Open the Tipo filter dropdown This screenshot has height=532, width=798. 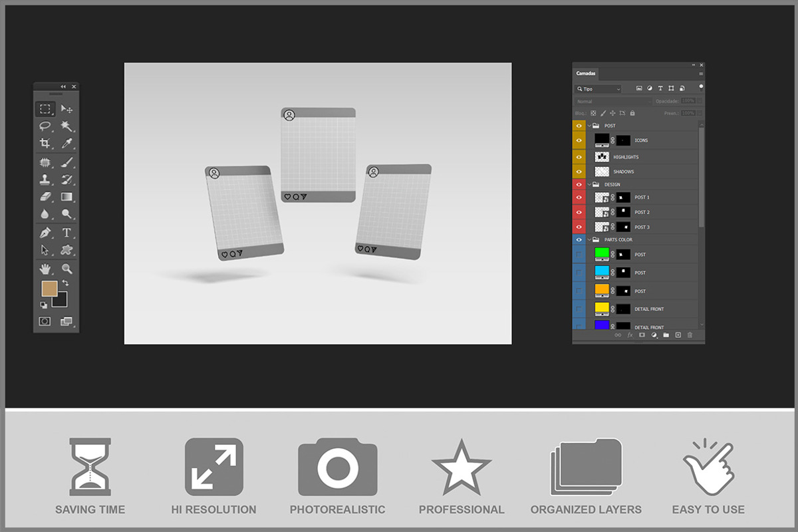tap(598, 88)
